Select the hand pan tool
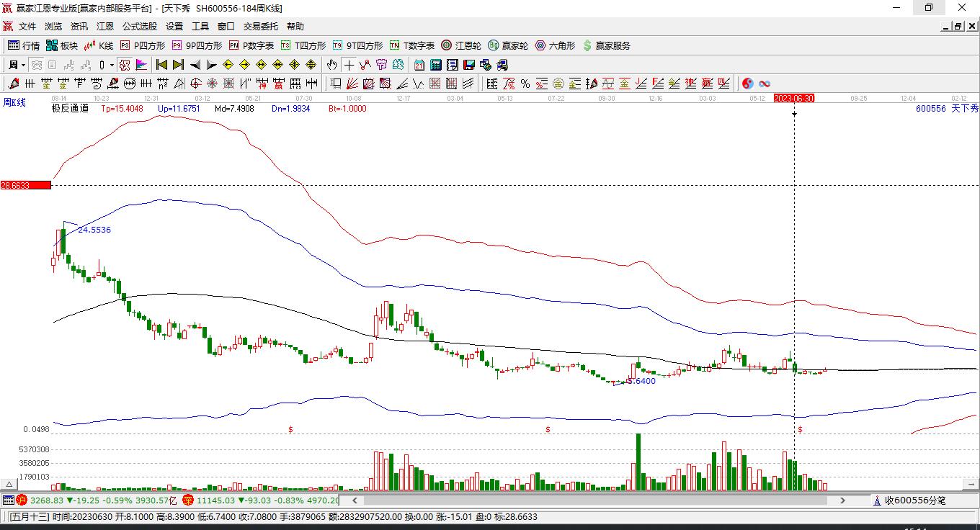This screenshot has height=530, width=980. pyautogui.click(x=331, y=65)
